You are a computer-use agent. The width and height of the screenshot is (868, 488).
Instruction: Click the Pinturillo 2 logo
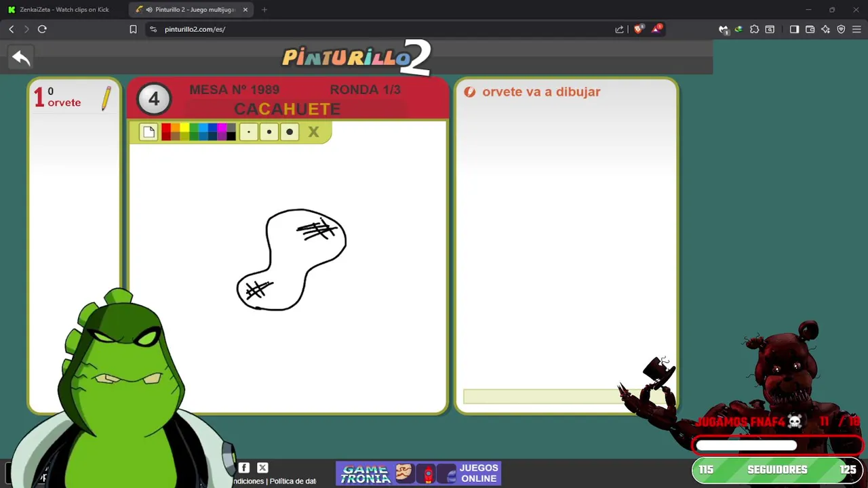(357, 58)
